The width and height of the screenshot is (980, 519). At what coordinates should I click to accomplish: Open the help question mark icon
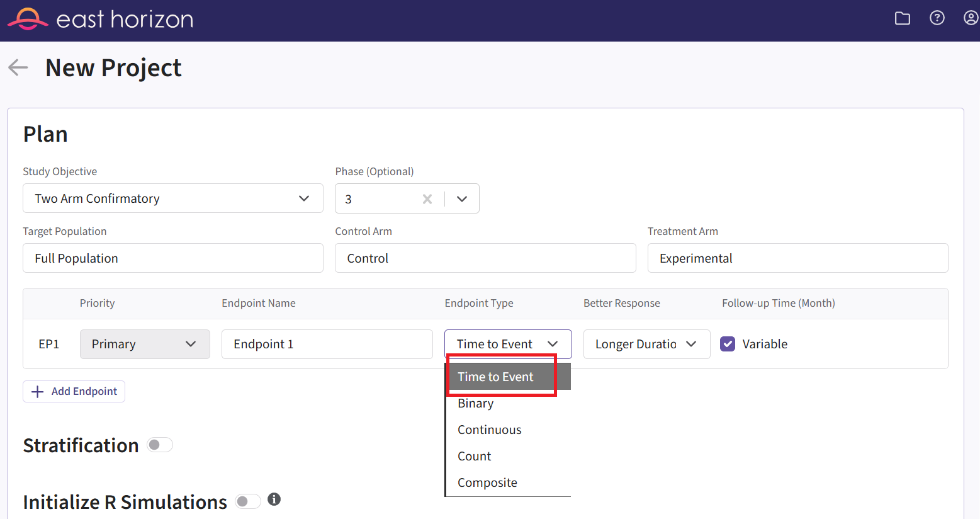tap(937, 18)
